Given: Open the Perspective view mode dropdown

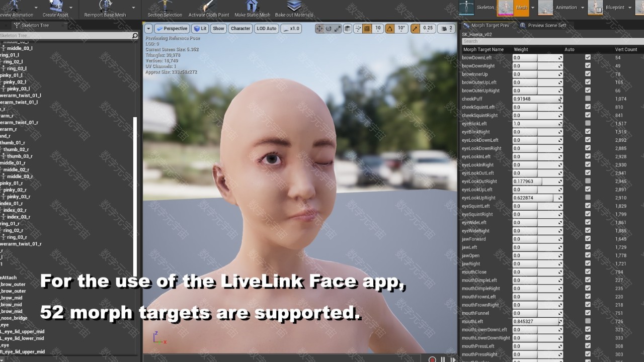Looking at the screenshot, I should [x=172, y=29].
